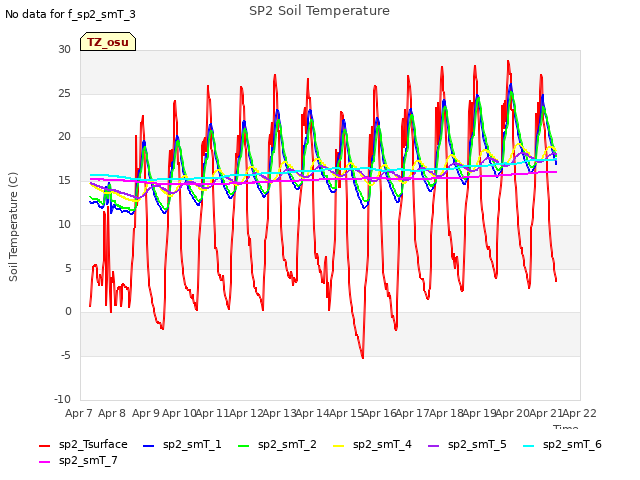Click the Soil Temperature (C) axis label
This screenshot has height=480, width=640.
click(13, 227)
